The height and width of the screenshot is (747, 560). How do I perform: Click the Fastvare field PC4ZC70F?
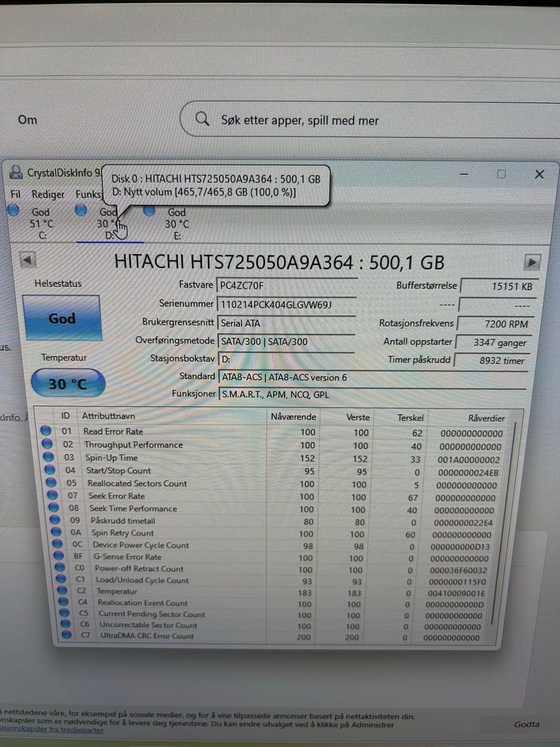(286, 285)
